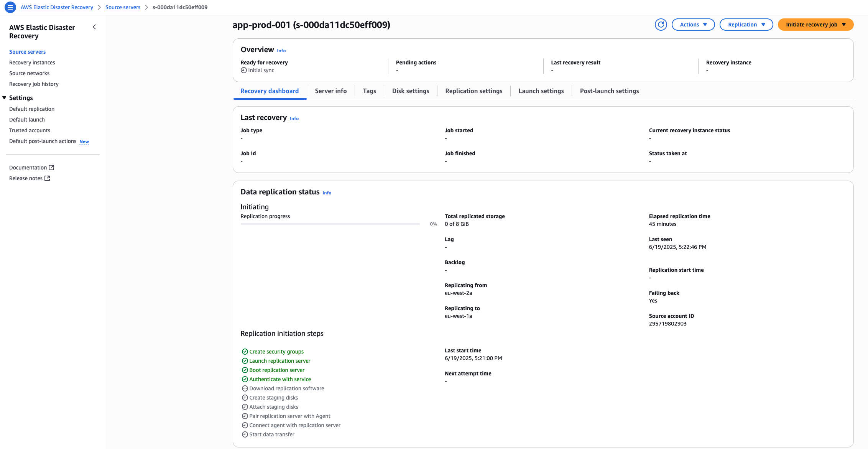
Task: Switch to the Server info tab
Action: (330, 91)
